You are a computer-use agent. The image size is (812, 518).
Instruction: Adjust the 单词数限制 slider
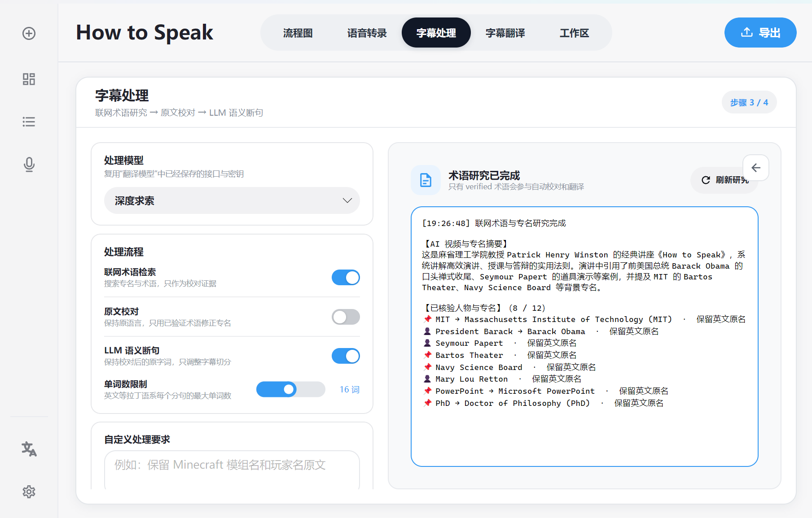pyautogui.click(x=290, y=389)
